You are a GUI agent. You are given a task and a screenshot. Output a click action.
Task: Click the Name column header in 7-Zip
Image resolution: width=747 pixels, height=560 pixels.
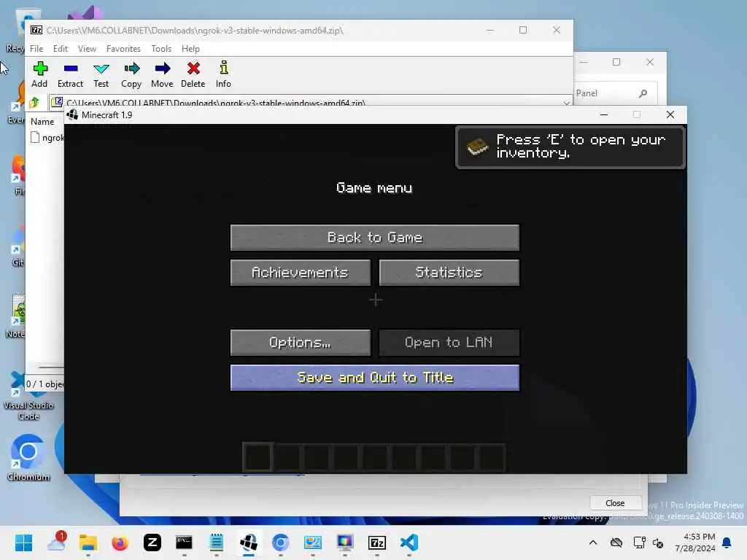click(x=42, y=122)
